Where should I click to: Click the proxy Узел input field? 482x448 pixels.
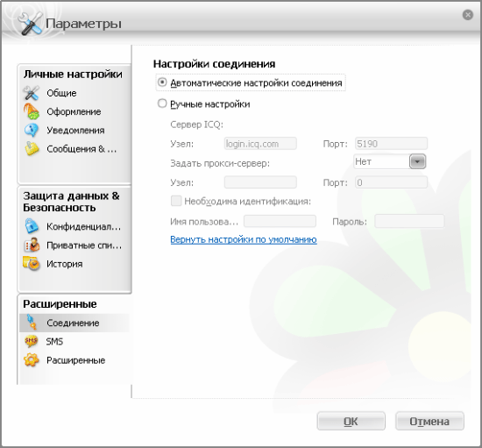(260, 182)
